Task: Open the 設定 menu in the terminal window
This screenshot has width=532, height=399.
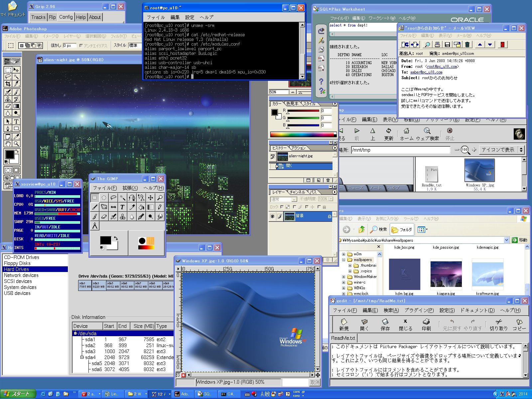Action: (x=190, y=17)
